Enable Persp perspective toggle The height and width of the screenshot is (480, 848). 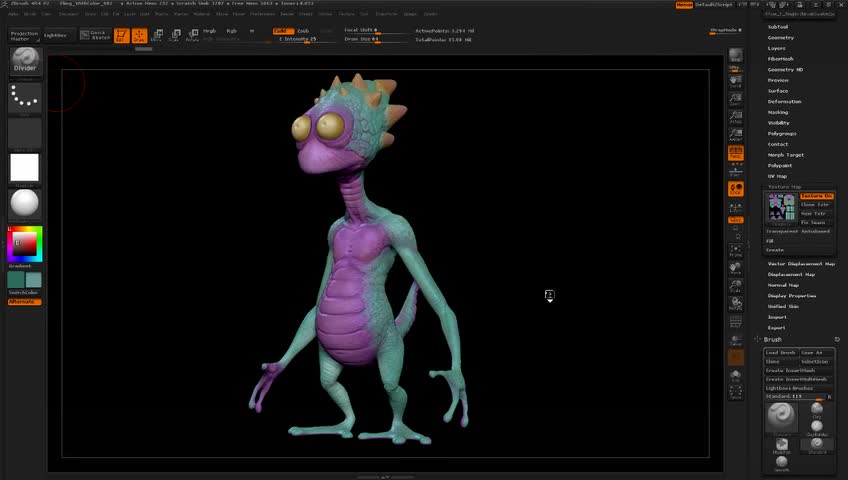[736, 154]
